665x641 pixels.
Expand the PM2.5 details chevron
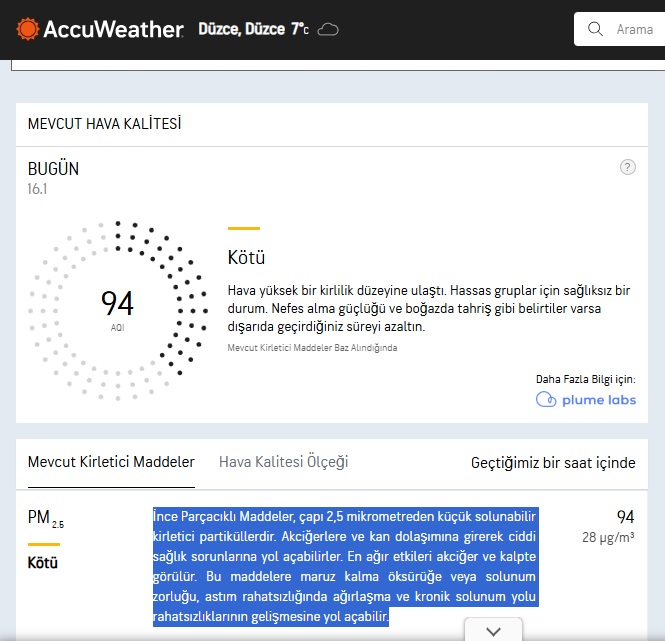point(492,631)
